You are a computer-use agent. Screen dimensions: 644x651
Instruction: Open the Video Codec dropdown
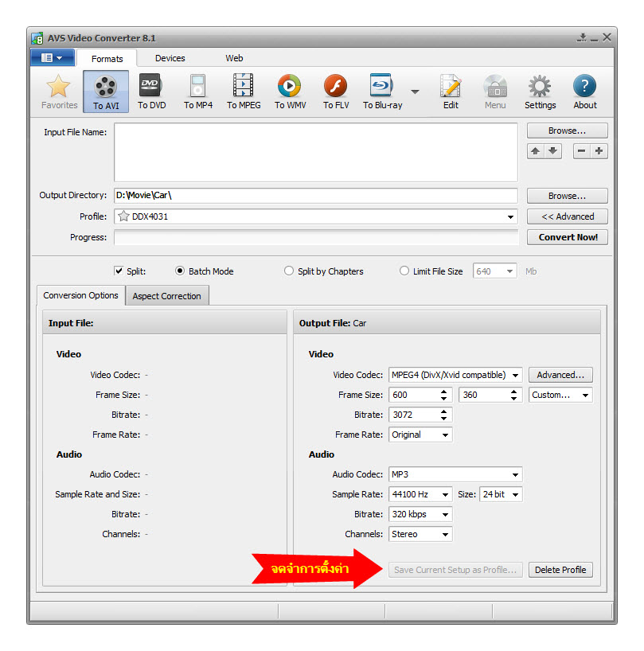455,375
